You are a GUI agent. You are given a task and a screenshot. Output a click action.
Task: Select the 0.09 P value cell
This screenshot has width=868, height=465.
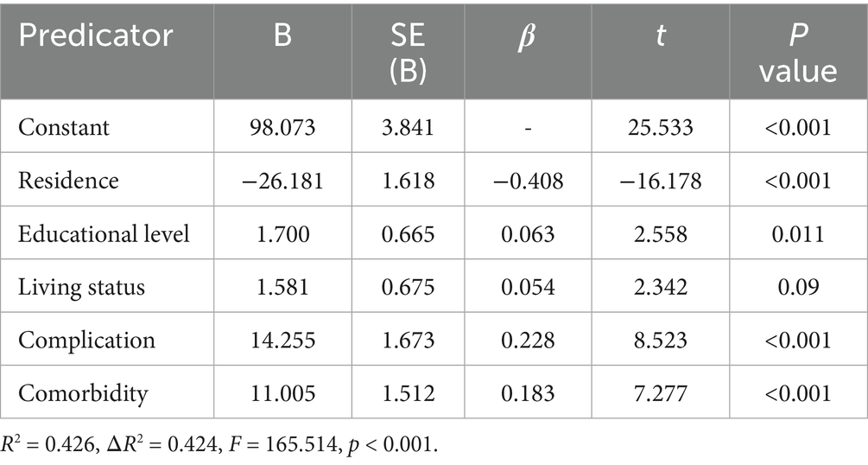tap(798, 286)
